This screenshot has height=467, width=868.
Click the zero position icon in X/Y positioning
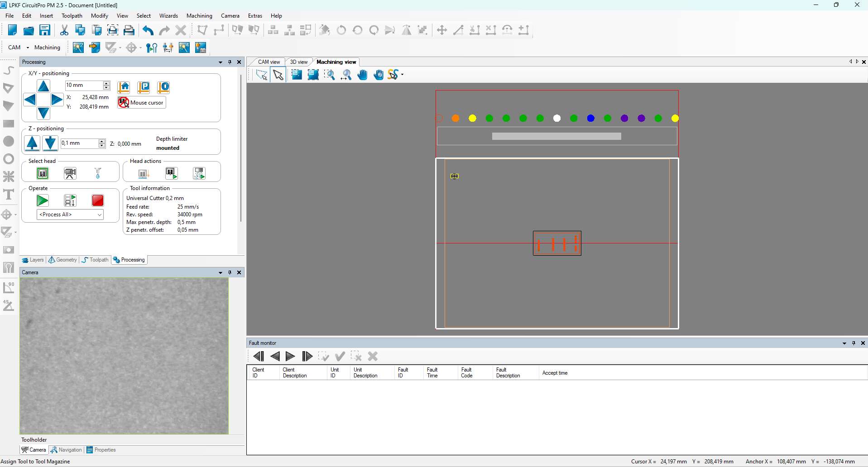point(163,87)
